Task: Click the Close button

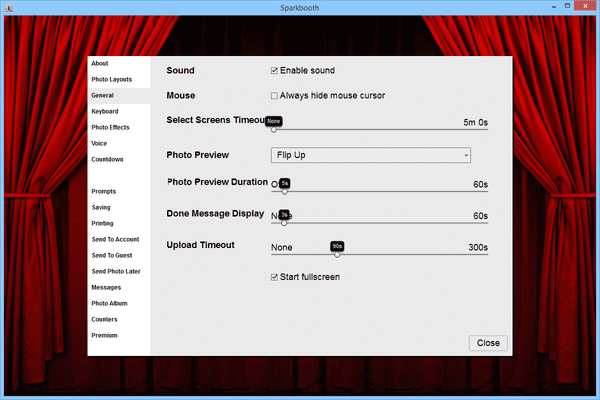Action: (x=488, y=343)
